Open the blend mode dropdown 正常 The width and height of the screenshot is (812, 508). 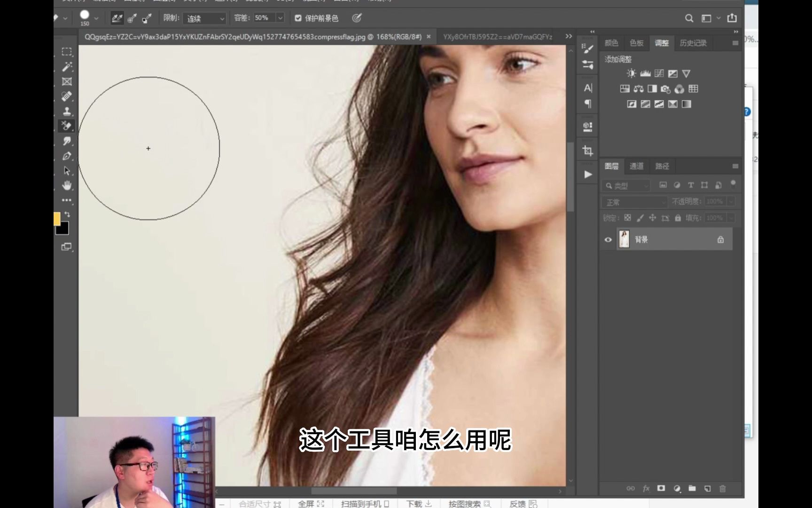tap(633, 202)
